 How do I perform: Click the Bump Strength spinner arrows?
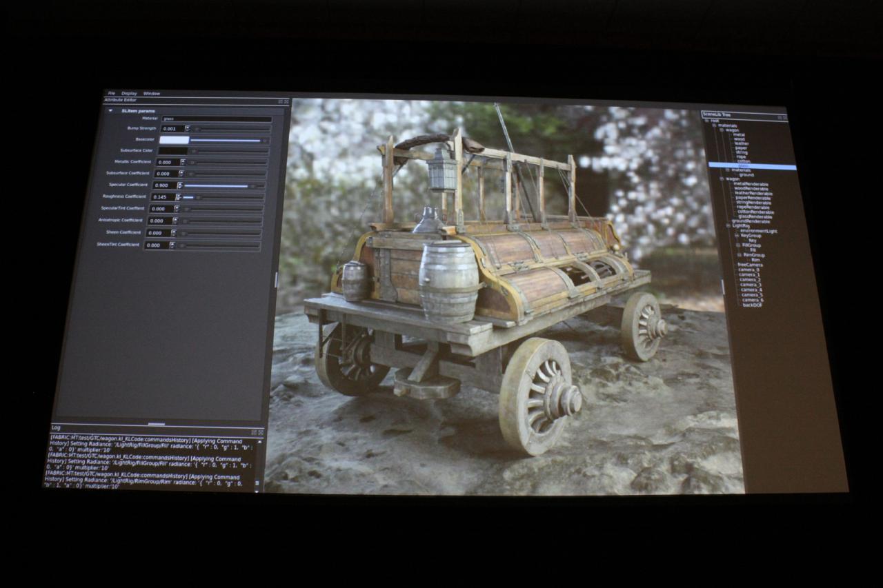click(x=187, y=129)
